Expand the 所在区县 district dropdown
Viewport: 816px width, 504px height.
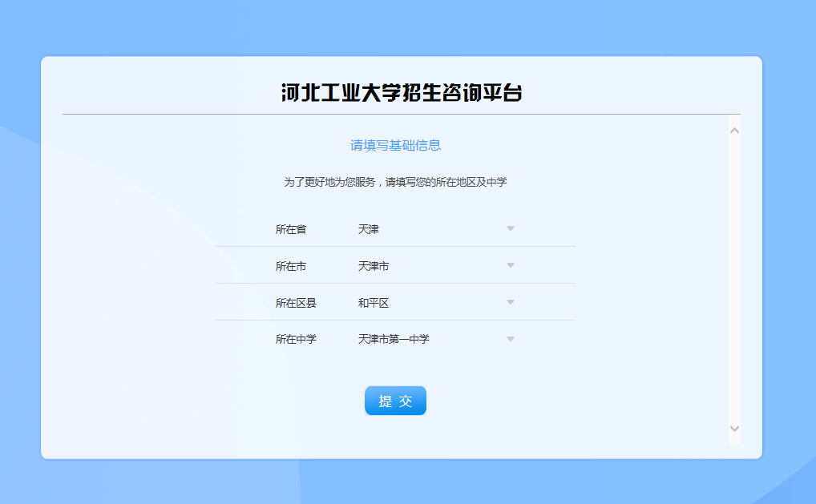point(510,302)
